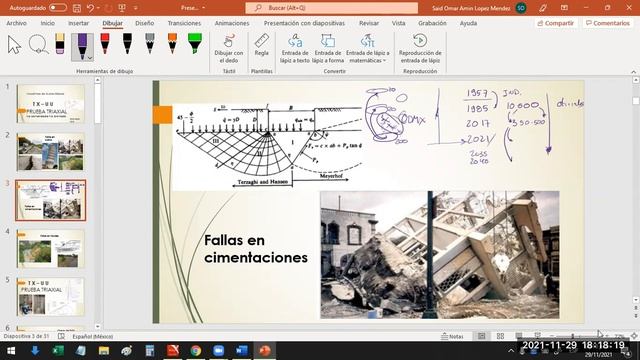Toggle Dibujar con el dedo

click(x=229, y=48)
